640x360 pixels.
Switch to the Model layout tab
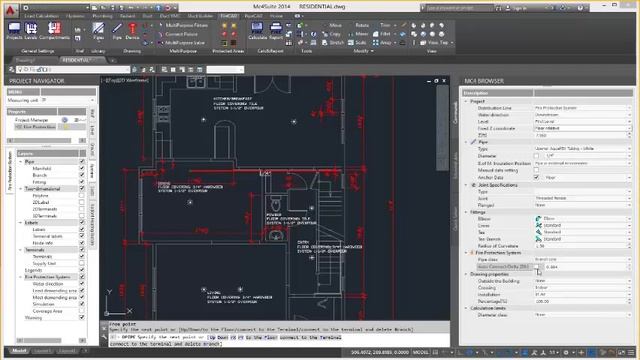click(x=19, y=351)
